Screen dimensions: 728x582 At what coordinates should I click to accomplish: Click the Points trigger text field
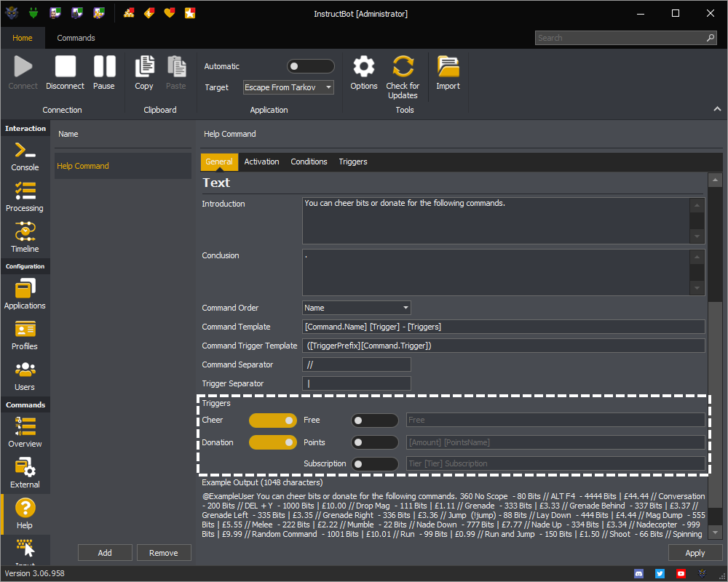pos(555,442)
